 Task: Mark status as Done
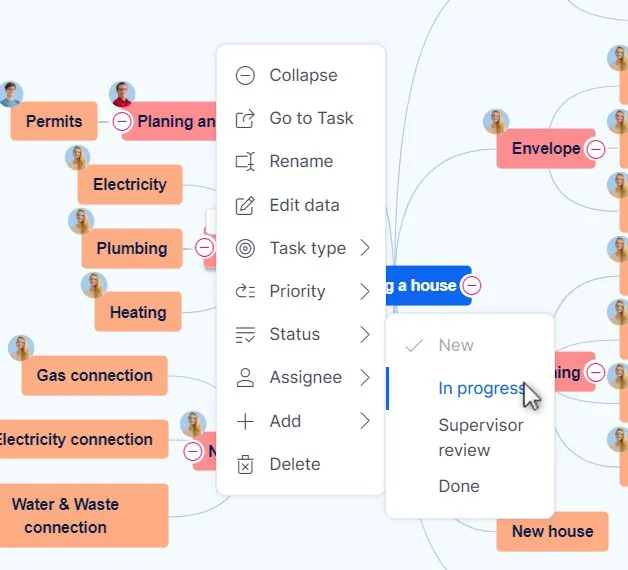[459, 486]
